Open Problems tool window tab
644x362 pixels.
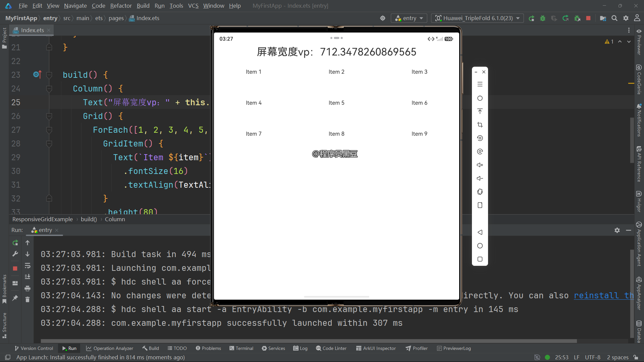[209, 348]
